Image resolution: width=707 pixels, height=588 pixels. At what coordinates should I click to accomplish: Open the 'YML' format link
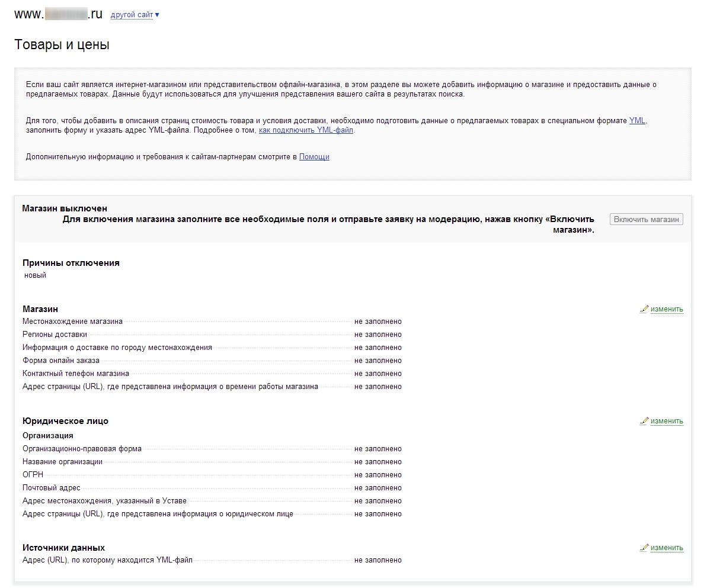[637, 120]
